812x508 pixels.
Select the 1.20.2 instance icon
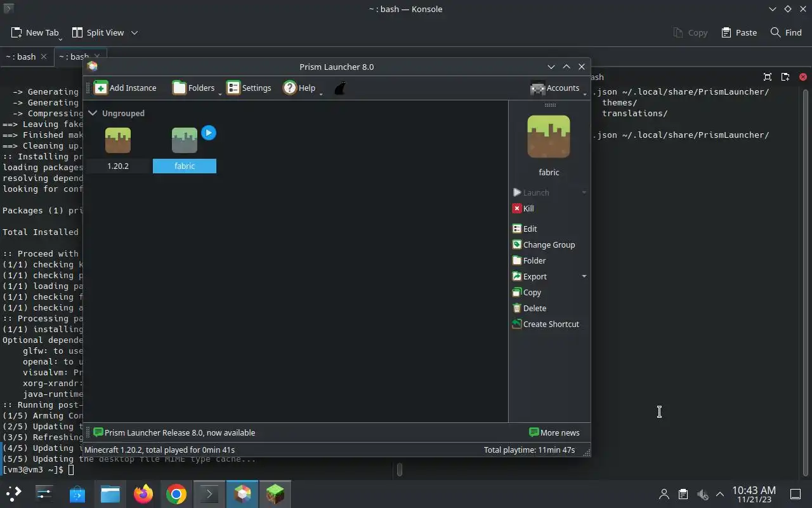click(x=118, y=140)
